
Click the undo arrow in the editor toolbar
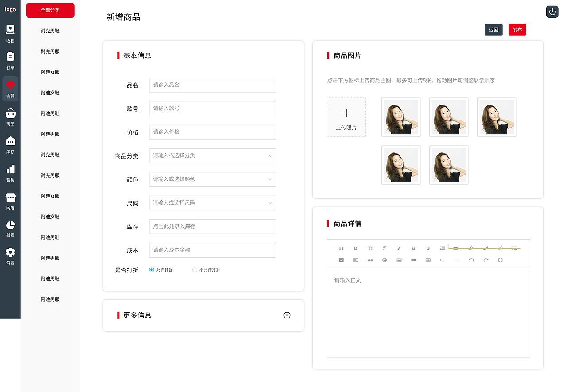tap(471, 260)
